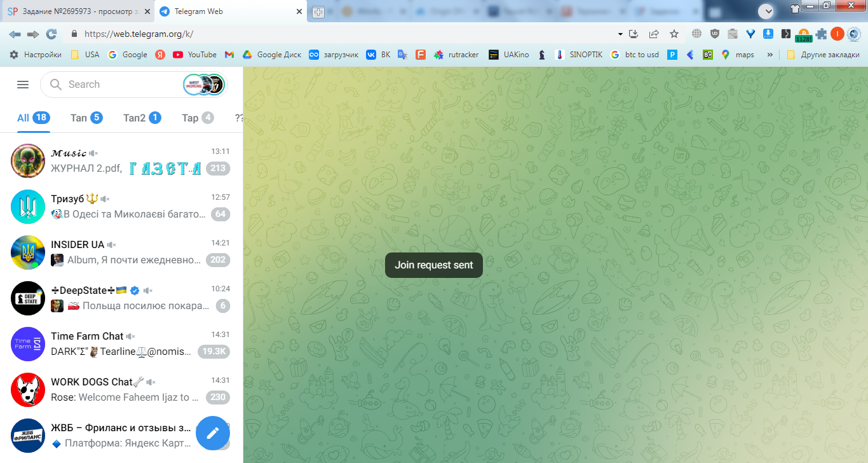Open the Тризуб channel chat
Viewport: 868px width, 463px height.
121,207
